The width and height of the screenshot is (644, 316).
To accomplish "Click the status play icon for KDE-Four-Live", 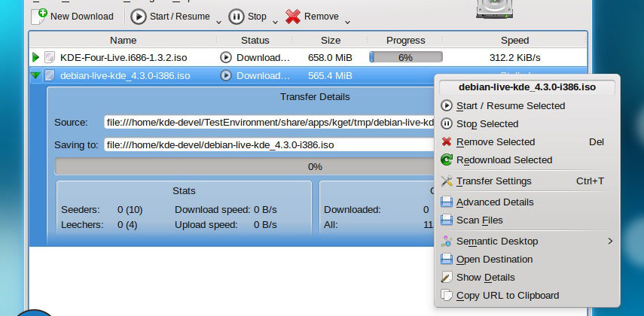I will click(x=225, y=57).
